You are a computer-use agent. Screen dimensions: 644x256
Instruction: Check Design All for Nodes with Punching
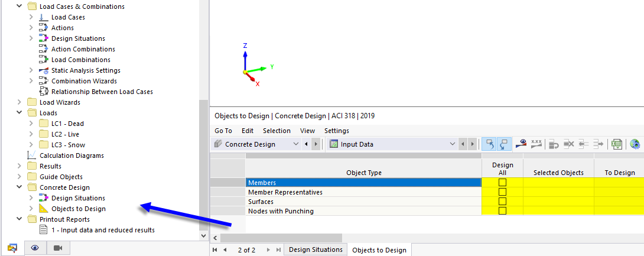click(x=503, y=211)
